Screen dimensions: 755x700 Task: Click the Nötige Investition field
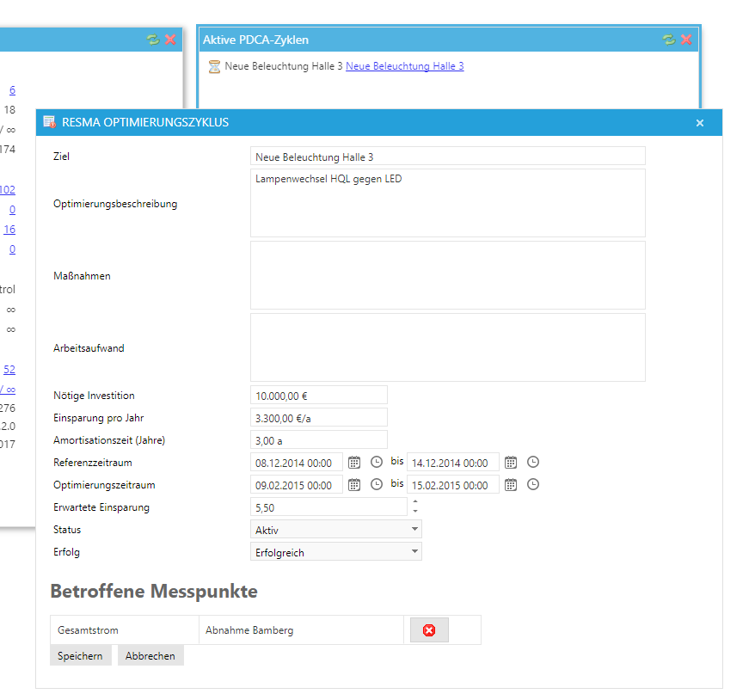point(318,396)
